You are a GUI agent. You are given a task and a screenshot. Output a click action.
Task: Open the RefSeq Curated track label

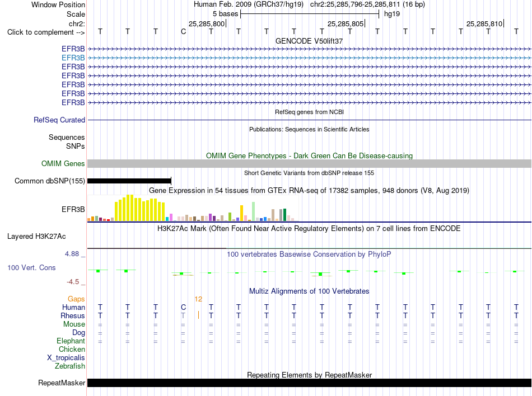click(59, 120)
